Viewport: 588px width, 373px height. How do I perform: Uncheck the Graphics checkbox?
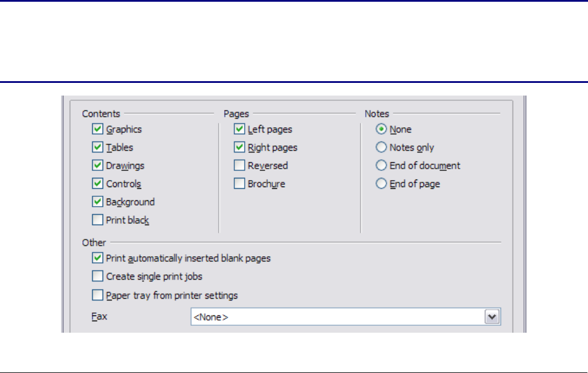coord(97,130)
